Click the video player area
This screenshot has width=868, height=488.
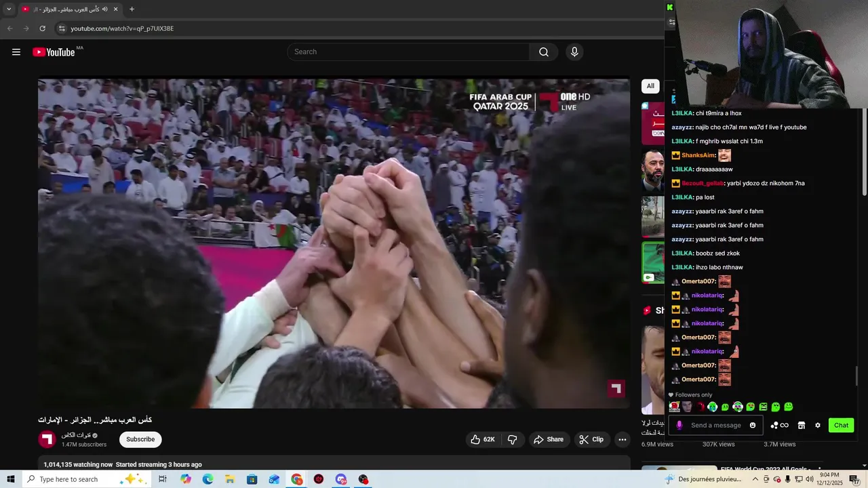click(334, 243)
